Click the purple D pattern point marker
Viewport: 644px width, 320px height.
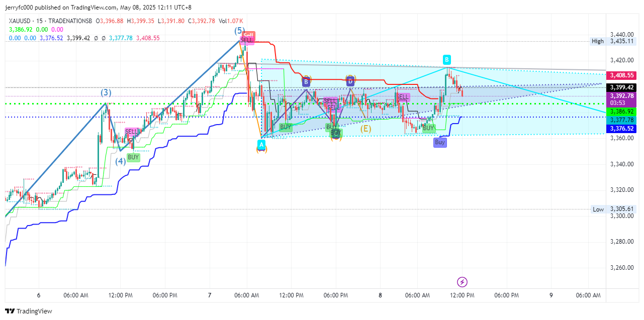click(350, 81)
